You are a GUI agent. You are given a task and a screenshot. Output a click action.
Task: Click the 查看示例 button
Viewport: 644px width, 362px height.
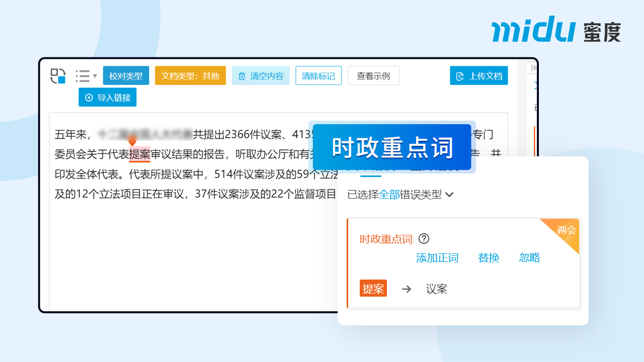click(x=373, y=76)
